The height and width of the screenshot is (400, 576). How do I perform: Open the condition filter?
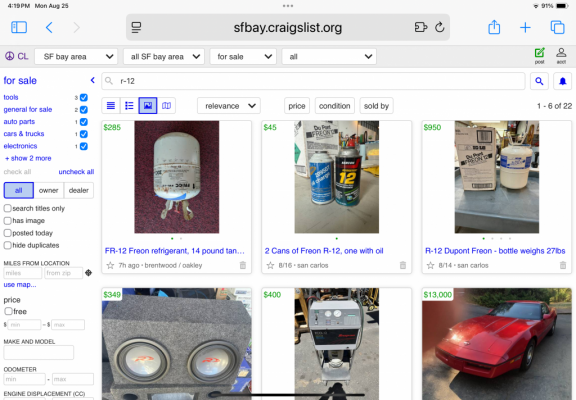[x=335, y=106]
